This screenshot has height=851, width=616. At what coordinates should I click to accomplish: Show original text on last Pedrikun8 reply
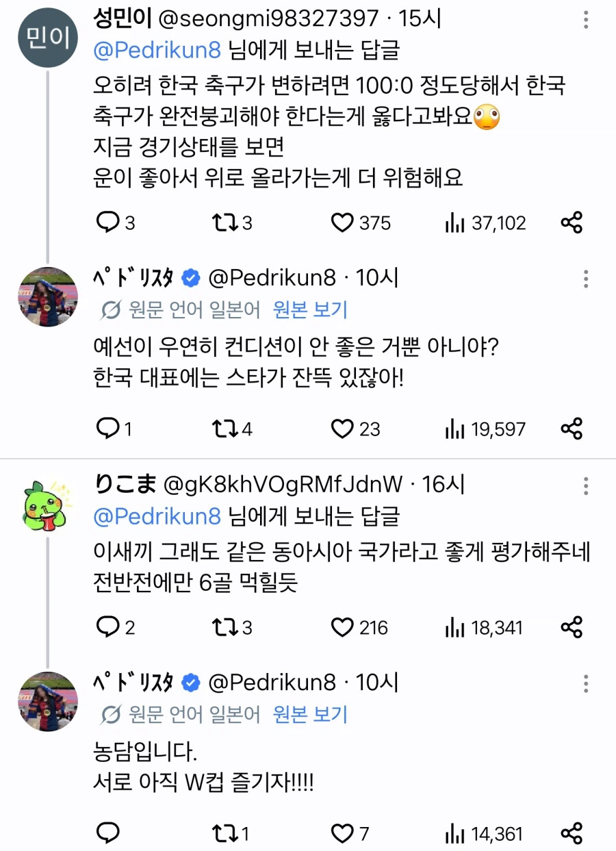tap(311, 715)
